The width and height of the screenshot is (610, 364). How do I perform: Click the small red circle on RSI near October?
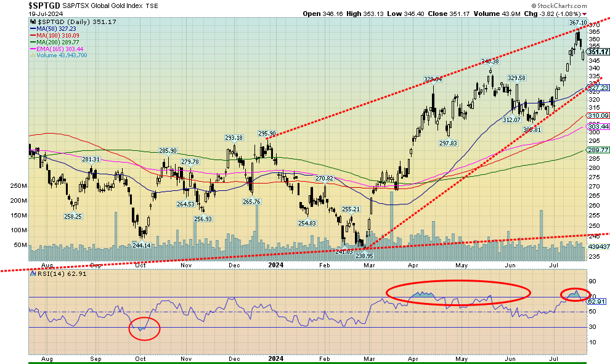(x=145, y=328)
